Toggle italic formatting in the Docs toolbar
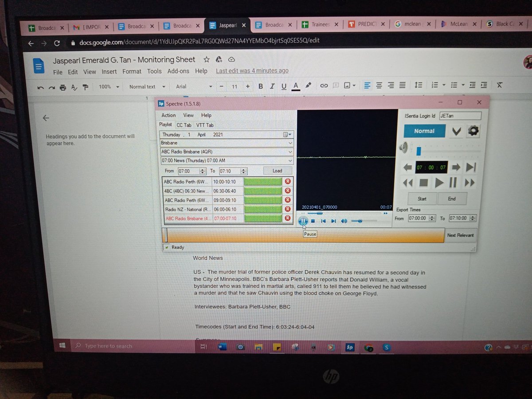The image size is (532, 399). [272, 86]
